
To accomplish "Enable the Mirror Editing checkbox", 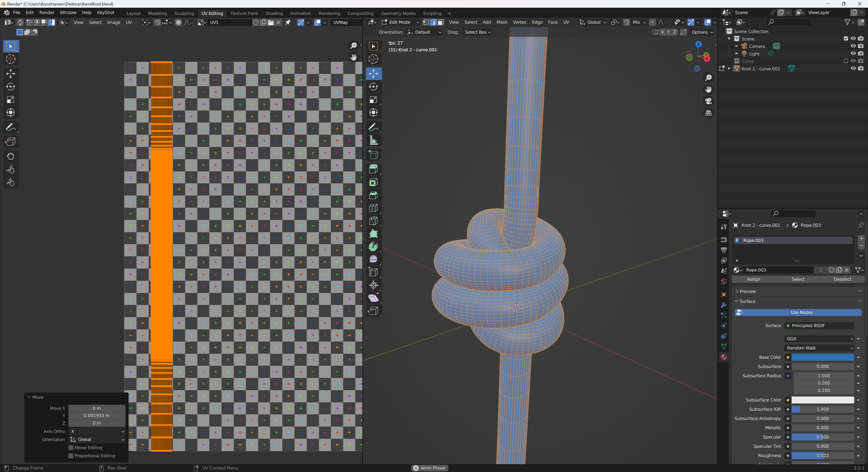I will [71, 447].
